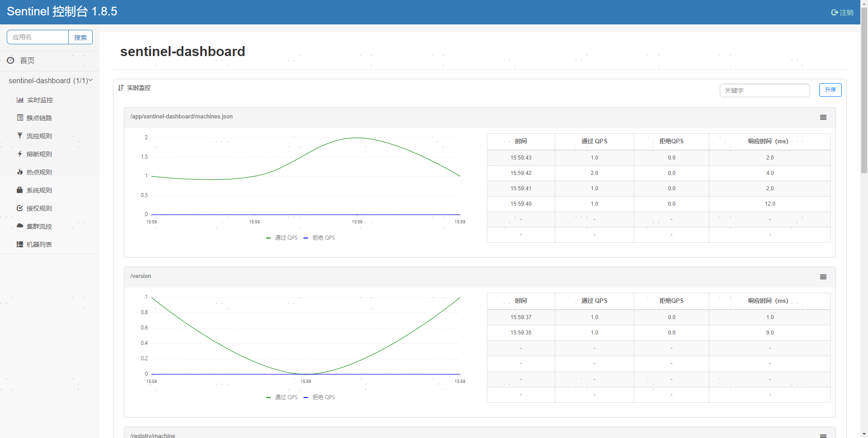Toggle 通过 QPS legend in machines.json chart
This screenshot has width=868, height=438.
point(282,238)
